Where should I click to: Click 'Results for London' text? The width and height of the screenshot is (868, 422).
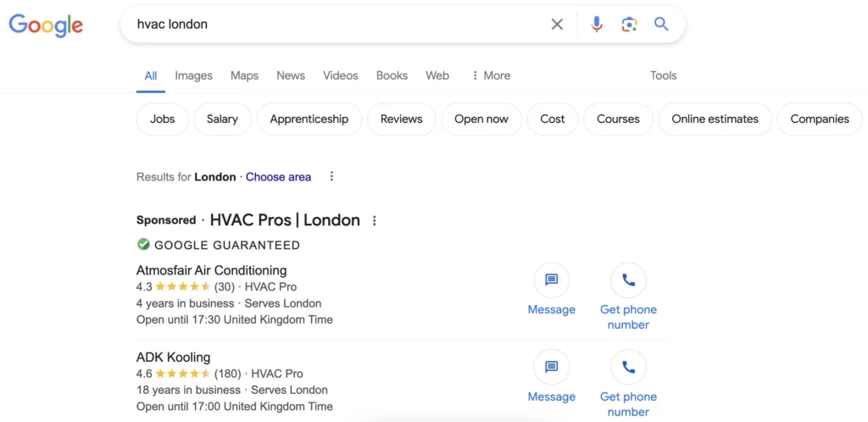[x=186, y=177]
